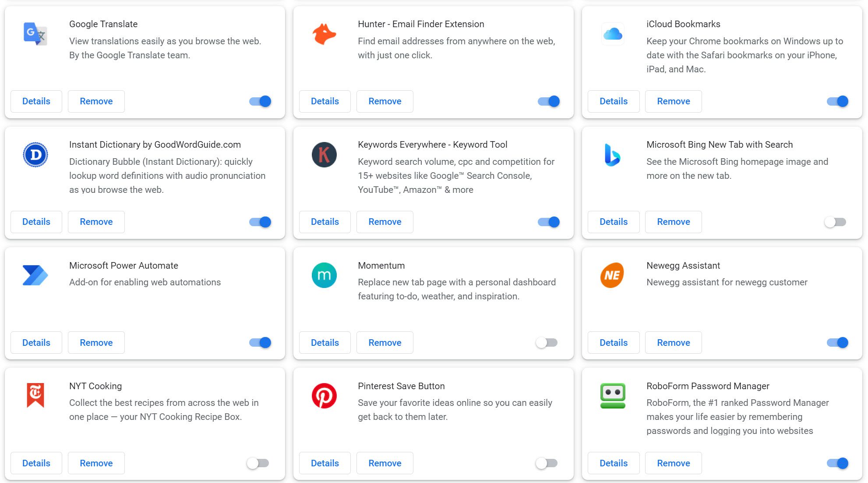Open Details for Keywords Everywhere
Viewport: 868px width, 483px height.
tap(325, 222)
